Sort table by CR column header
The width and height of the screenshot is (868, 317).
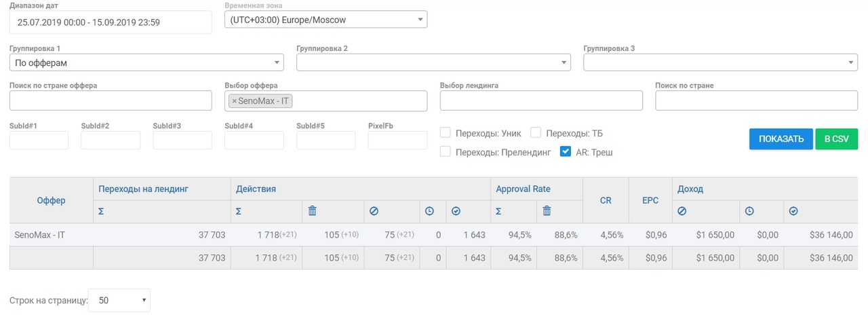[x=606, y=200]
